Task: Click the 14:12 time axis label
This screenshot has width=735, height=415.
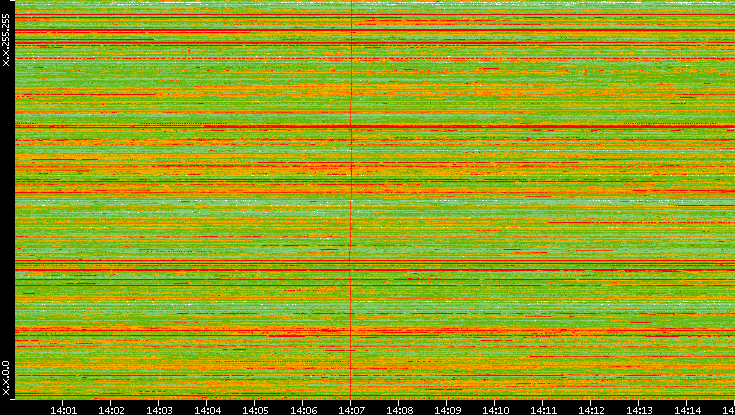Action: (x=591, y=410)
